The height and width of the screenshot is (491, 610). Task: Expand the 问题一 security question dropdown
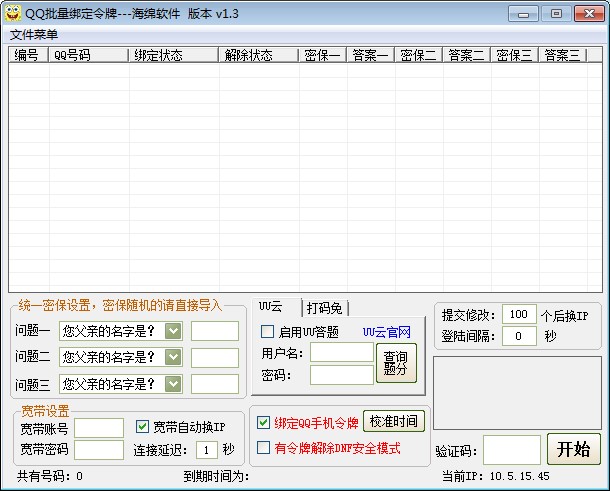(x=174, y=331)
